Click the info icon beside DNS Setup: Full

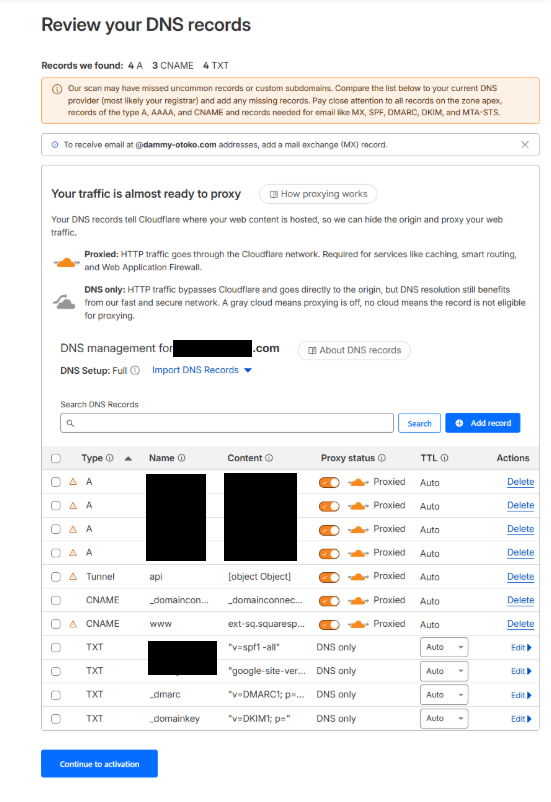(x=135, y=370)
